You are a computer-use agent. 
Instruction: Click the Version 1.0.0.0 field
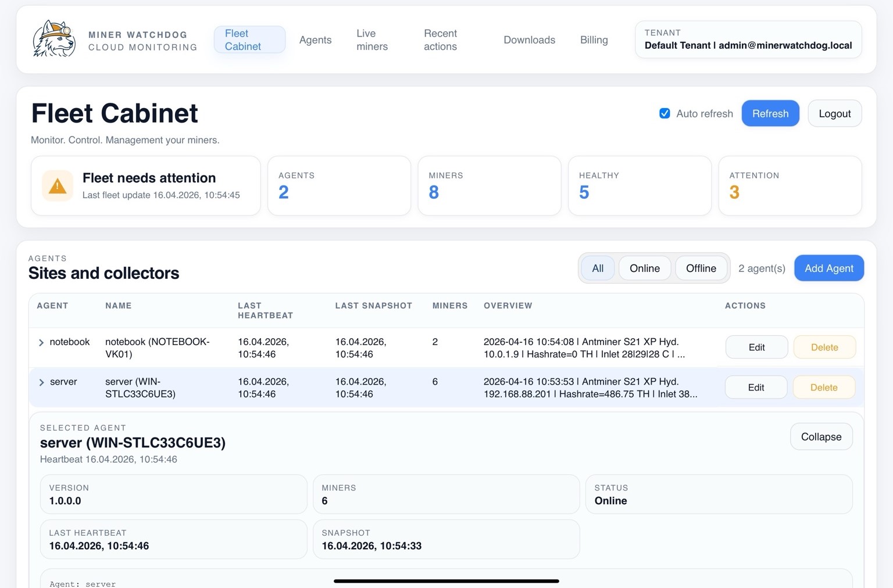[x=173, y=494]
